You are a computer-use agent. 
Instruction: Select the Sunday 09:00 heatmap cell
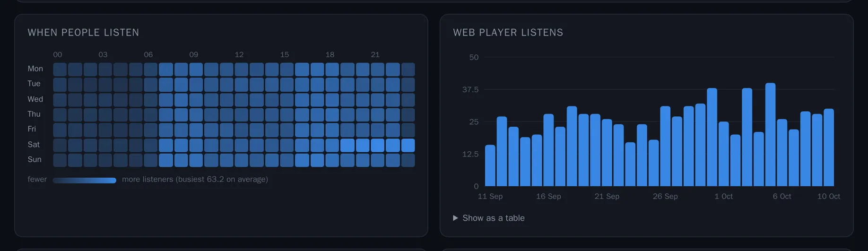(196, 160)
